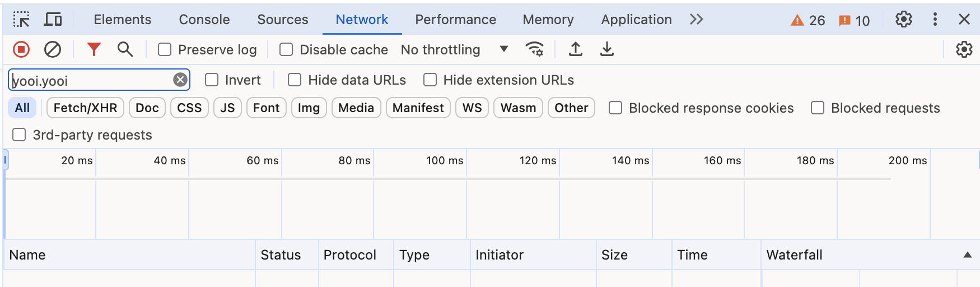Expand more DevTools tabs chevron

click(696, 20)
